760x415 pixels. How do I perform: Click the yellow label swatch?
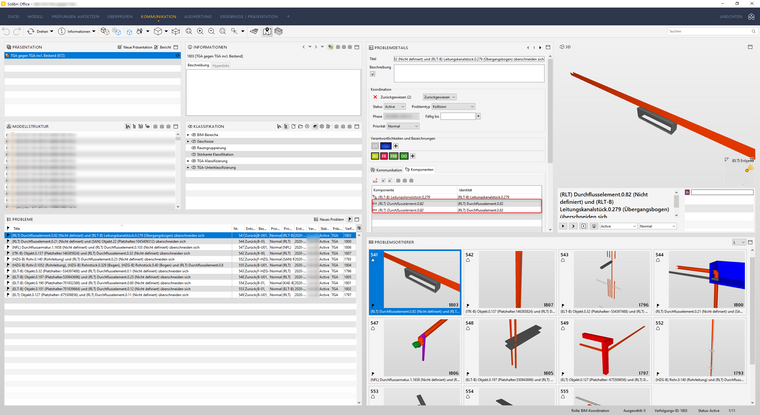point(375,156)
